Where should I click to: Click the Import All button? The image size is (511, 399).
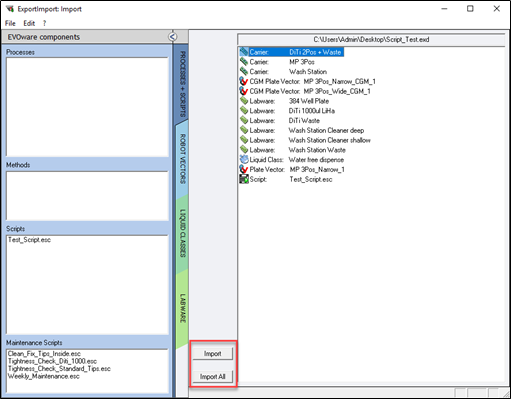click(x=212, y=377)
